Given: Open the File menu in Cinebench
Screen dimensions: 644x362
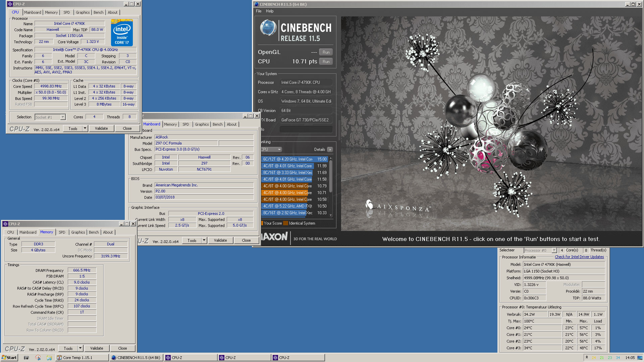Looking at the screenshot, I should click(x=259, y=11).
